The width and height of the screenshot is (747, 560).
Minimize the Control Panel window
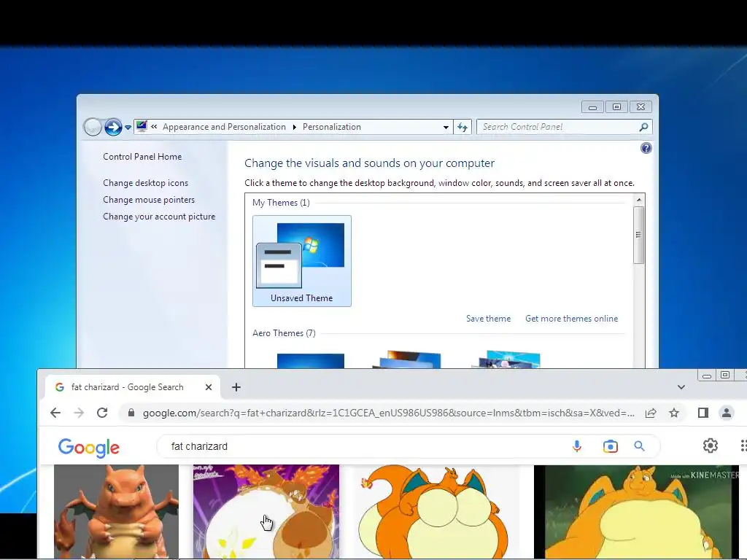click(x=592, y=107)
